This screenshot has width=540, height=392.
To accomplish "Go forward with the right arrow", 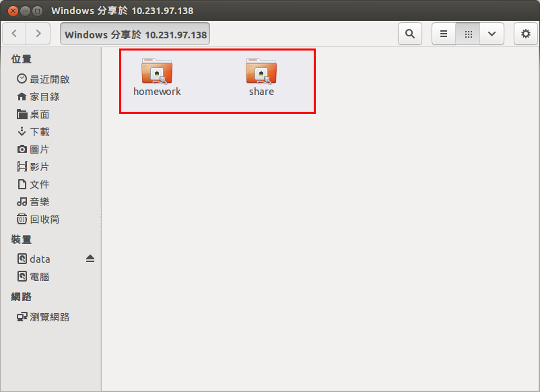I will (38, 34).
